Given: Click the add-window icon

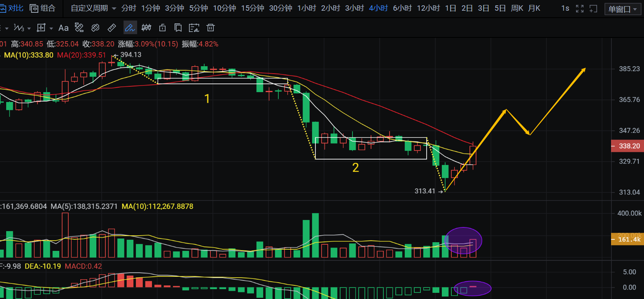Looking at the screenshot, I should tap(593, 9).
